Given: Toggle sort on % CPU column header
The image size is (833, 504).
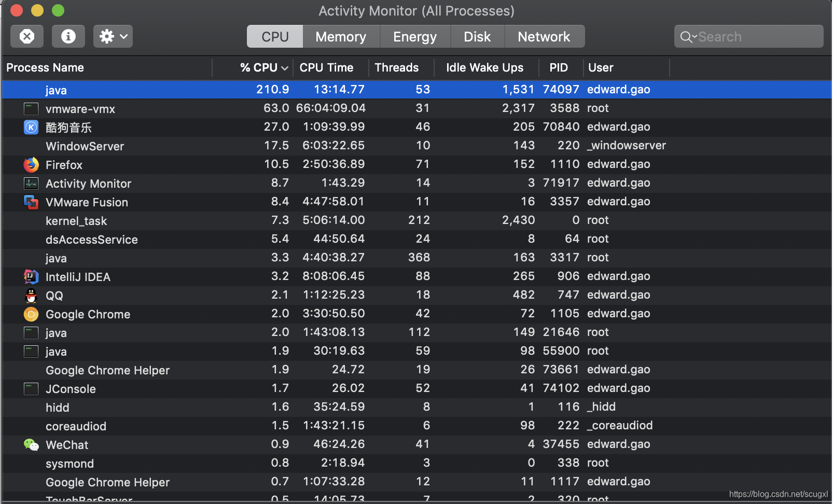Looking at the screenshot, I should click(253, 67).
